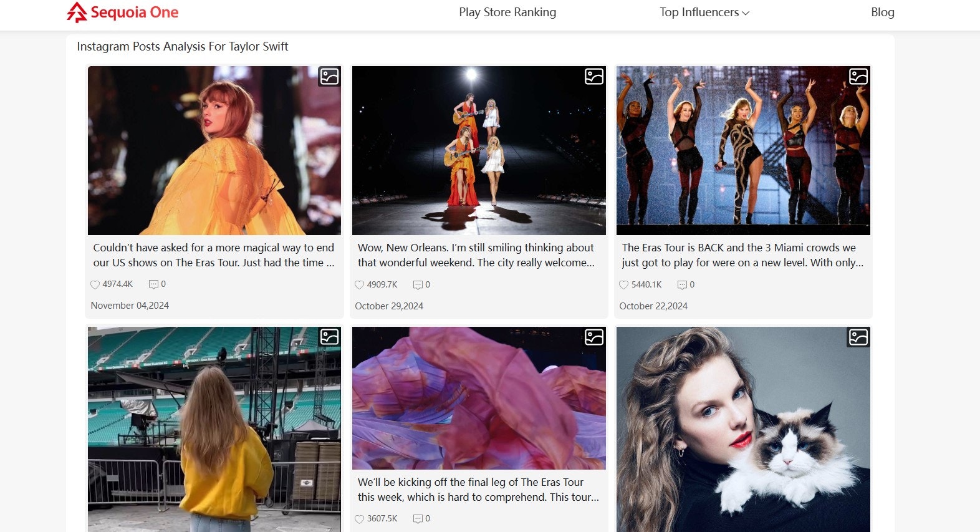Click image icon on the yellow hoodie stadium post
980x532 pixels.
click(x=329, y=337)
